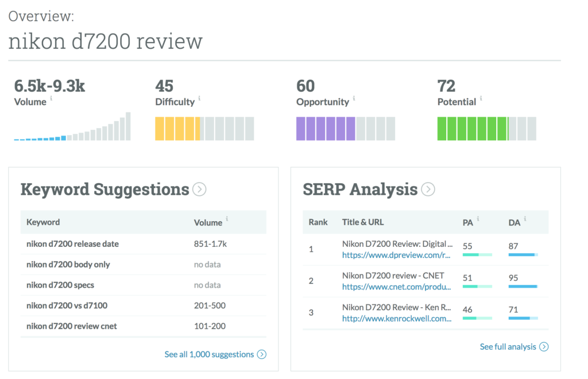Image resolution: width=588 pixels, height=379 pixels.
Task: Click DA value 87 for rank 1
Action: point(513,246)
